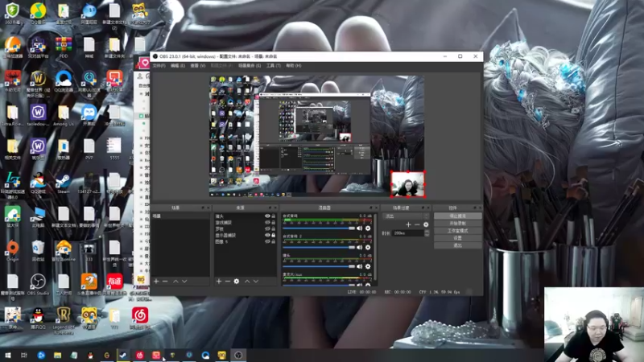Screen dimensions: 644x362
Task: Toggle visibility of the 显示器捕获 source
Action: tap(267, 235)
